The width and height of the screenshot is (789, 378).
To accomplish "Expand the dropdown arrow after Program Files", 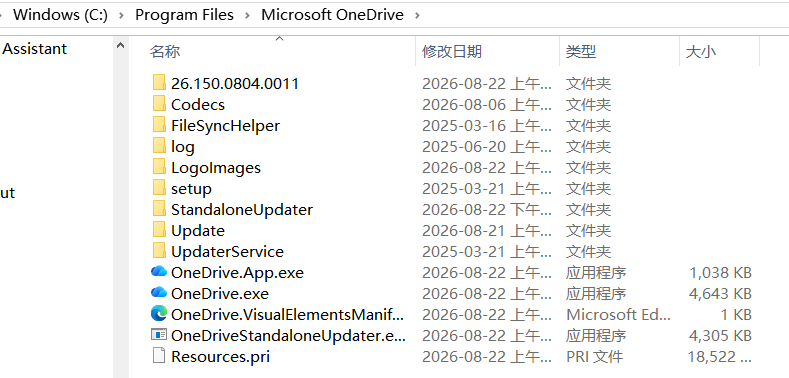I will pos(247,15).
